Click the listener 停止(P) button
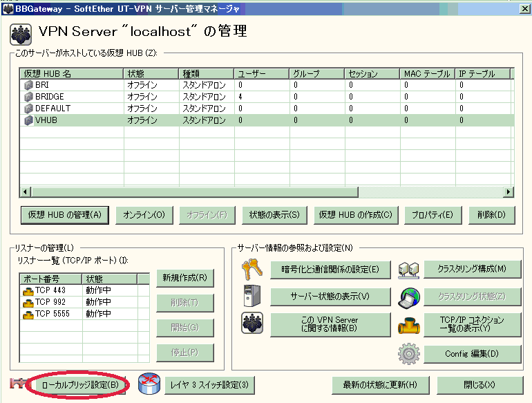 tap(185, 353)
